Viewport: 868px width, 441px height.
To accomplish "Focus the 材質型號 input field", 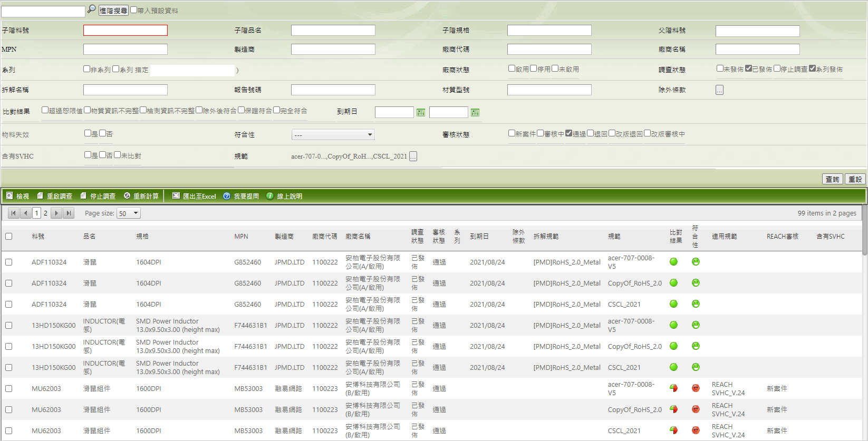I will 549,90.
